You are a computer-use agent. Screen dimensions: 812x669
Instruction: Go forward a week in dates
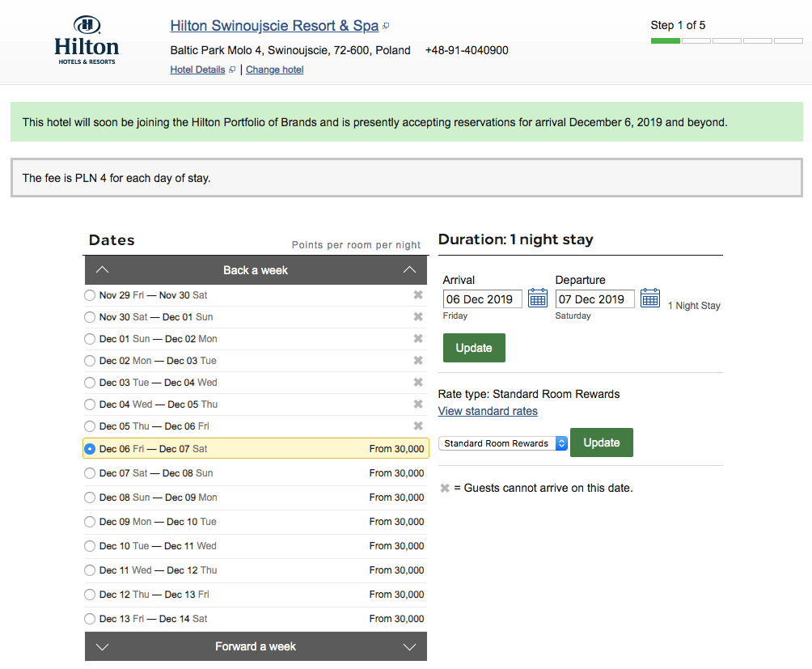tap(256, 646)
